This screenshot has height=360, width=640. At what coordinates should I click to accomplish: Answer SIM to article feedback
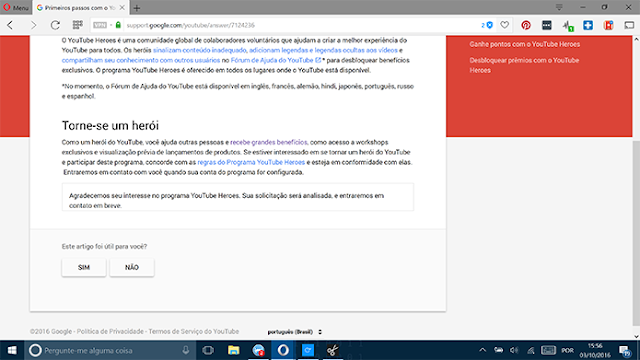click(x=84, y=267)
